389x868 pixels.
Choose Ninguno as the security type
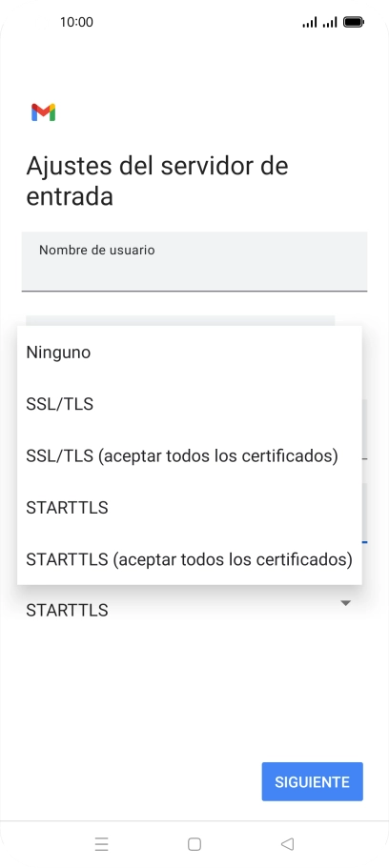pos(190,353)
